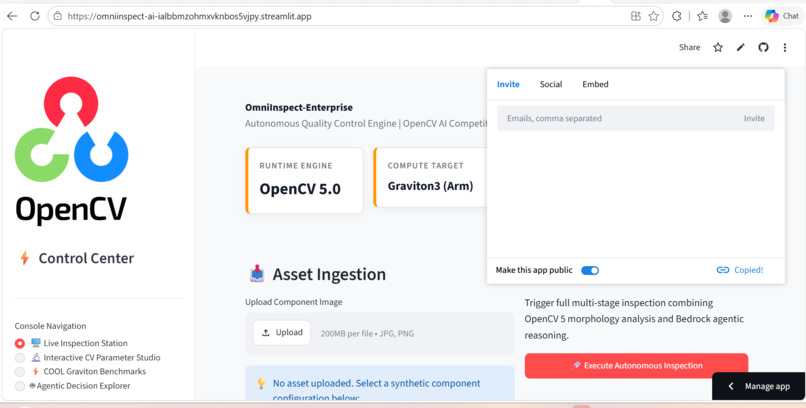Screen dimensions: 806x408
Task: Open the Manage app panel
Action: pos(759,386)
